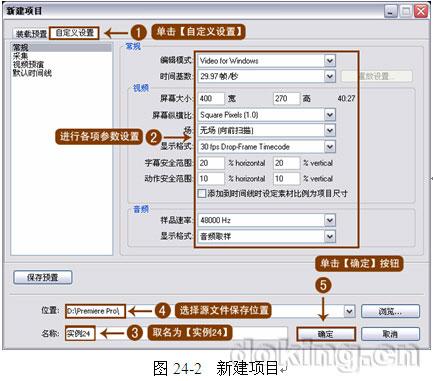
Task: Maximize the 新建项目 window
Action: click(x=406, y=11)
